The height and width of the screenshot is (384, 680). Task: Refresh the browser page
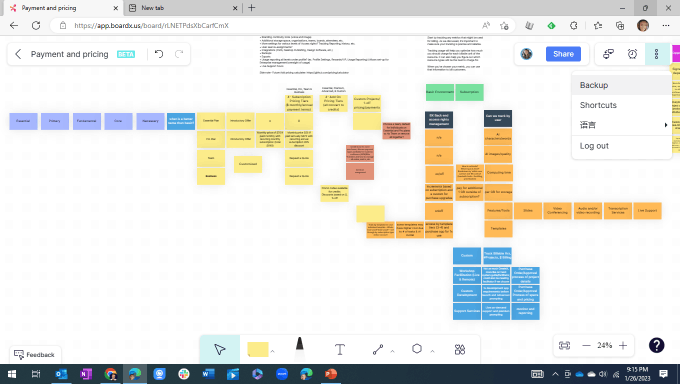pyautogui.click(x=36, y=26)
